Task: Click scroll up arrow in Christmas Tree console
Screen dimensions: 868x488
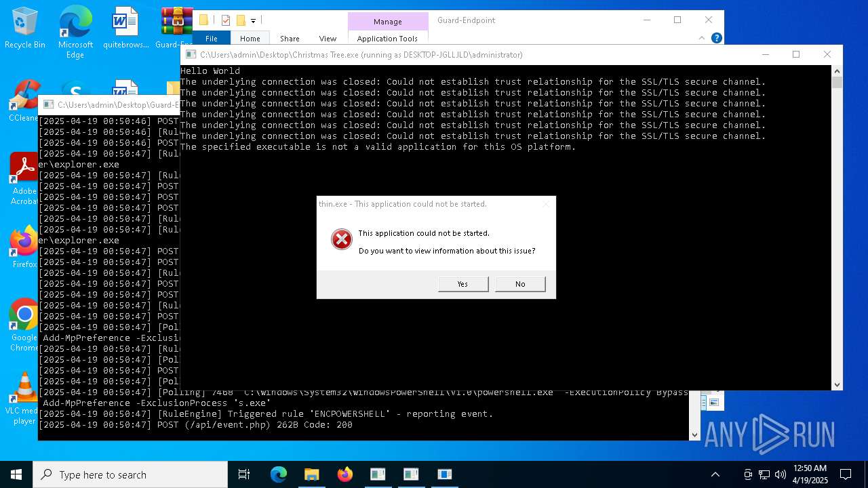Action: coord(837,70)
